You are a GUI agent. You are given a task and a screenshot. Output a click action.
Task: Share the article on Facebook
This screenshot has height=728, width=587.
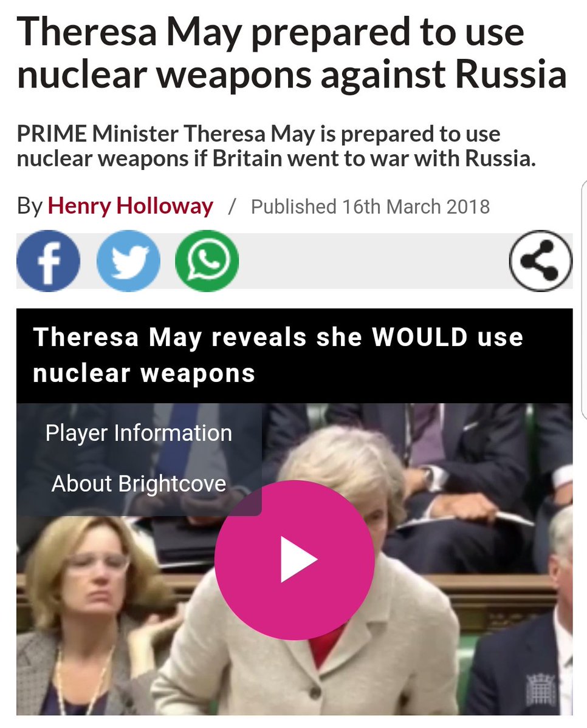click(49, 261)
